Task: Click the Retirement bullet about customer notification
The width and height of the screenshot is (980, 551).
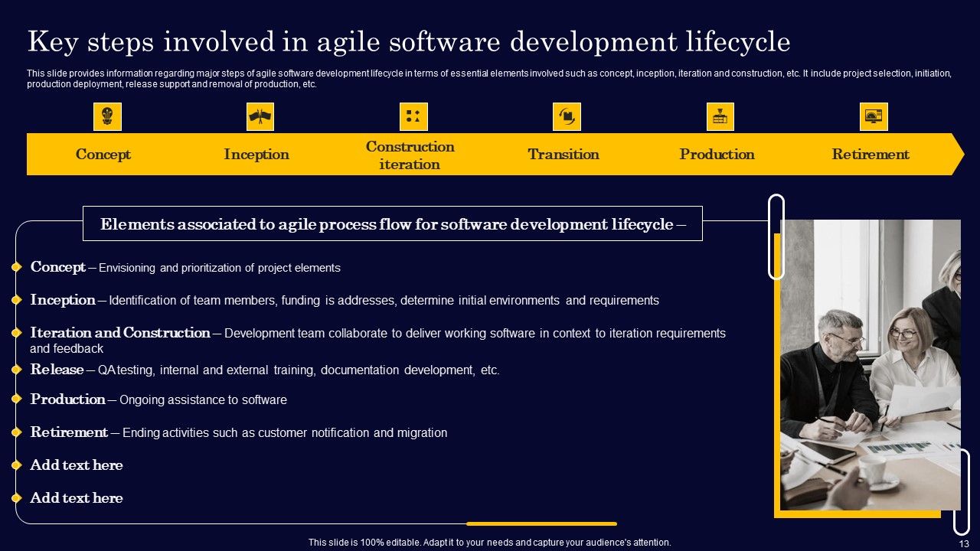Action: tap(239, 432)
